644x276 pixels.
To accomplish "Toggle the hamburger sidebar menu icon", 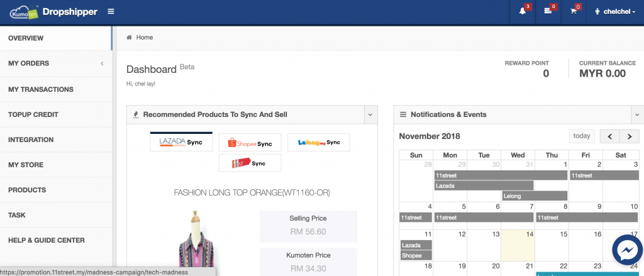I will point(111,11).
